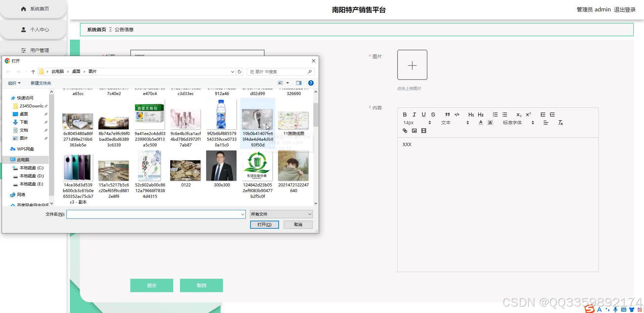Viewport: 644px width, 313px height.
Task: Open file dialog help
Action: 311,83
